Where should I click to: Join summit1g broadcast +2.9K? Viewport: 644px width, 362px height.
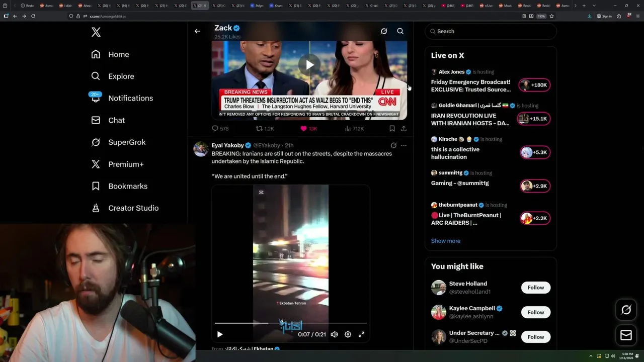click(535, 186)
